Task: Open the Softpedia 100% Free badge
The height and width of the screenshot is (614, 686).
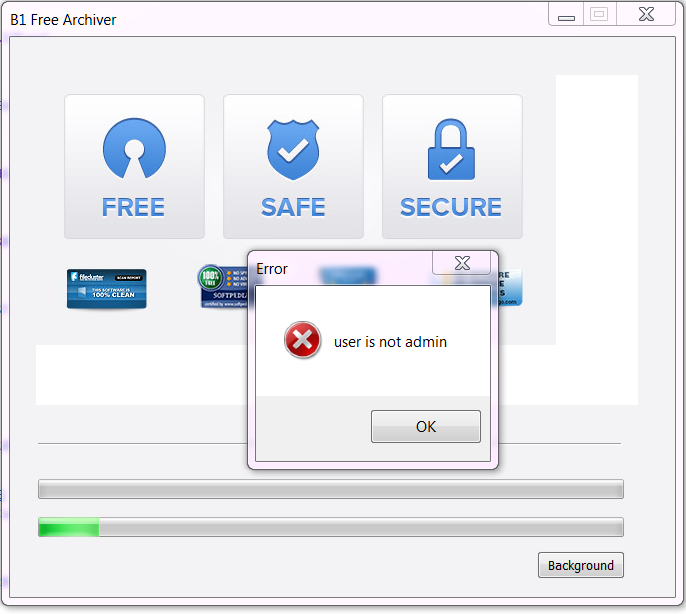Action: [x=223, y=286]
